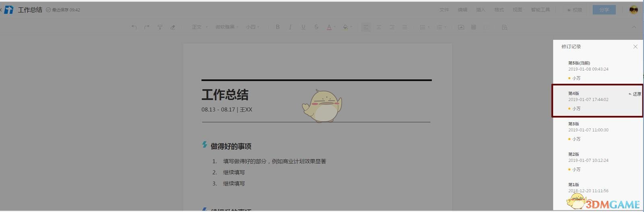Click the undo arrow in toolbar
Screen dimensions: 644x212
click(134, 27)
